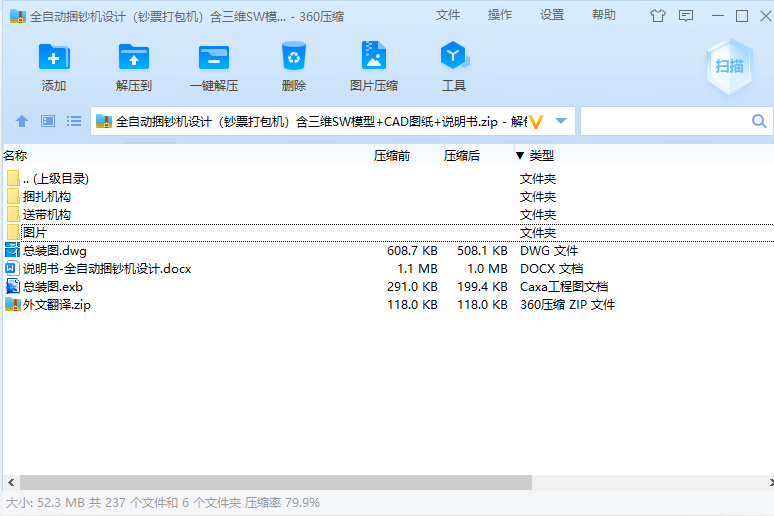Click the 添加 (Add) toolbar icon
774x516 pixels.
[x=54, y=57]
